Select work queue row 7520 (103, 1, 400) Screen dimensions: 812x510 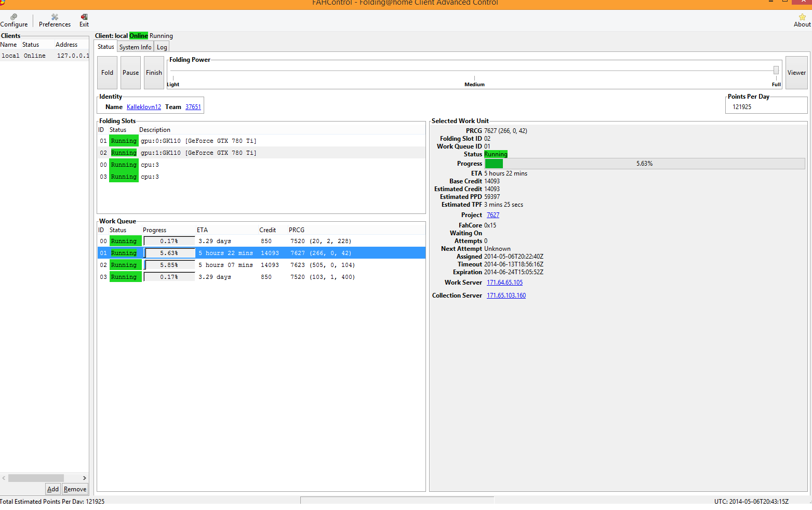point(261,277)
